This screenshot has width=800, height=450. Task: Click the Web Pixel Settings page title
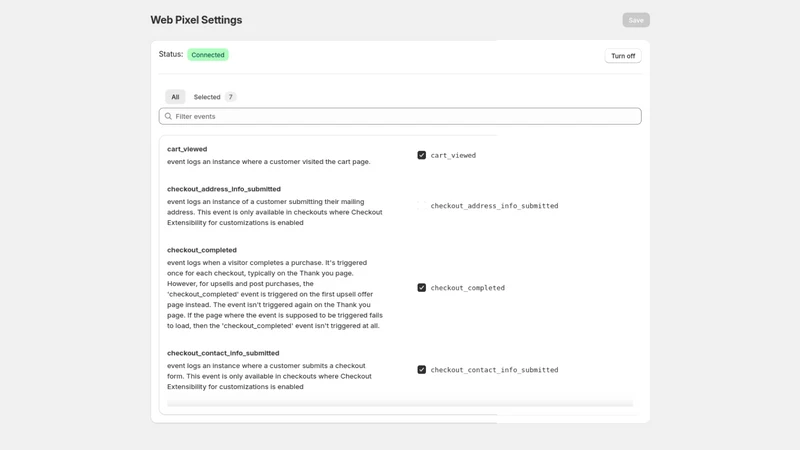tap(196, 20)
